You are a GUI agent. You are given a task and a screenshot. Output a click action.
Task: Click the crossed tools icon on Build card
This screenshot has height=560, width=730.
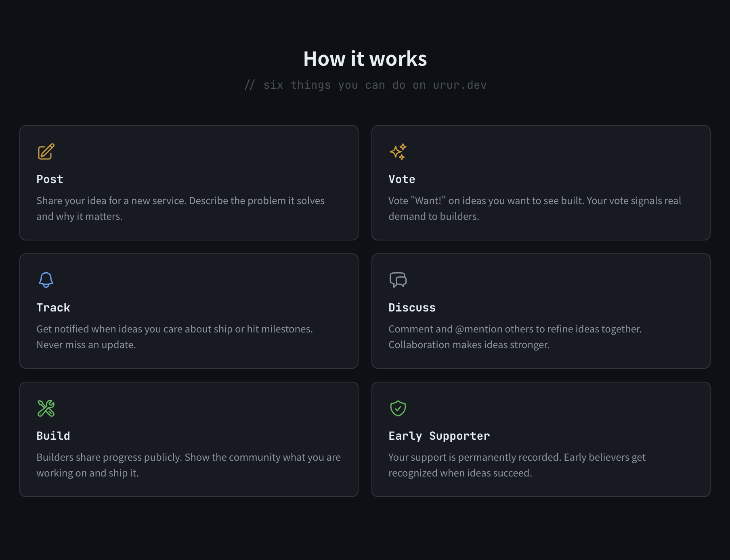(x=46, y=408)
